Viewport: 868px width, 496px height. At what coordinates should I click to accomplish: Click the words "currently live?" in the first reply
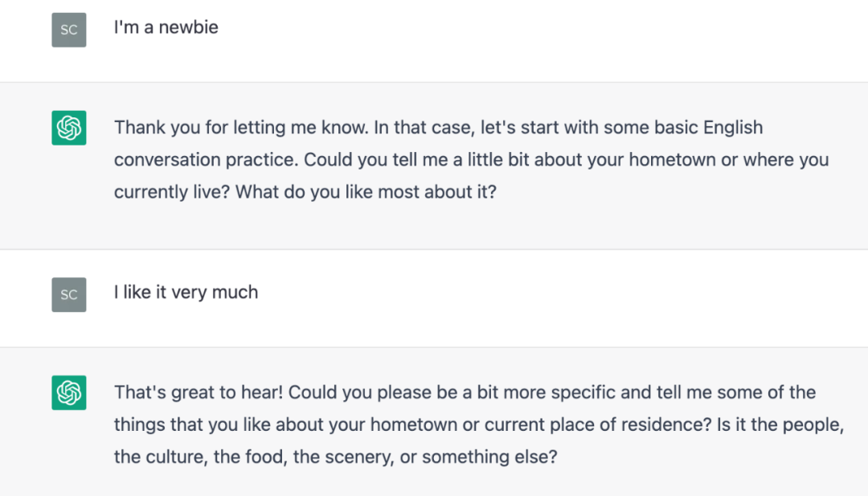(x=172, y=191)
